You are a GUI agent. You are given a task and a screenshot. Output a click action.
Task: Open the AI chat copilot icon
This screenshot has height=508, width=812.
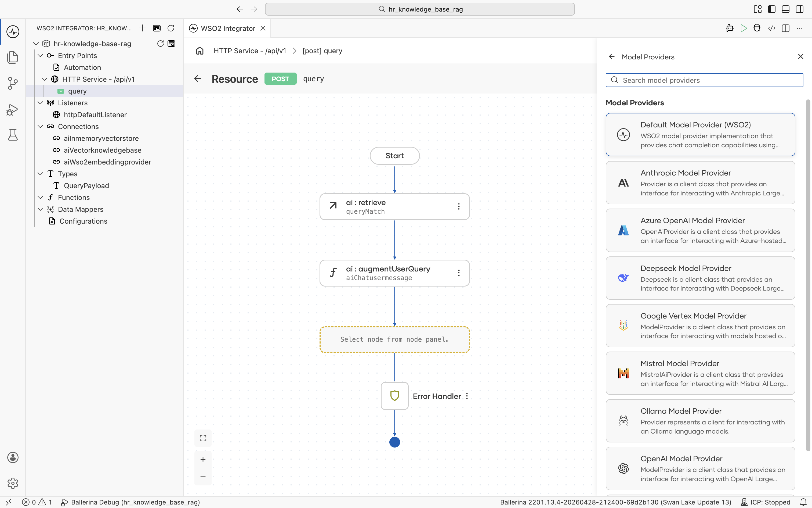pos(730,28)
